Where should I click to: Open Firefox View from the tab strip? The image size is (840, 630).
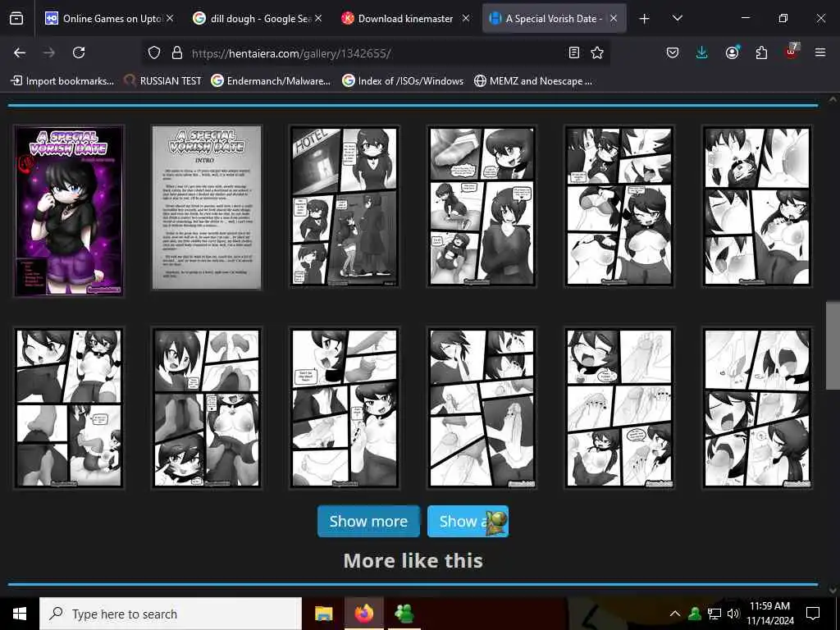(x=16, y=19)
